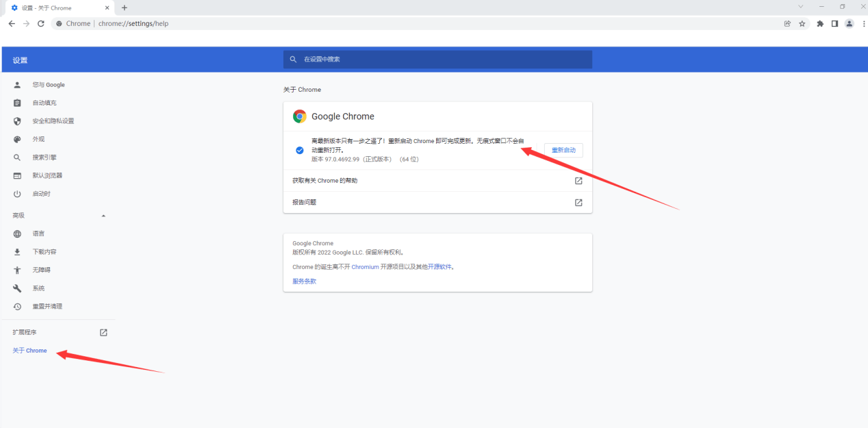Click the 在设置中搜索 search field

(x=438, y=60)
